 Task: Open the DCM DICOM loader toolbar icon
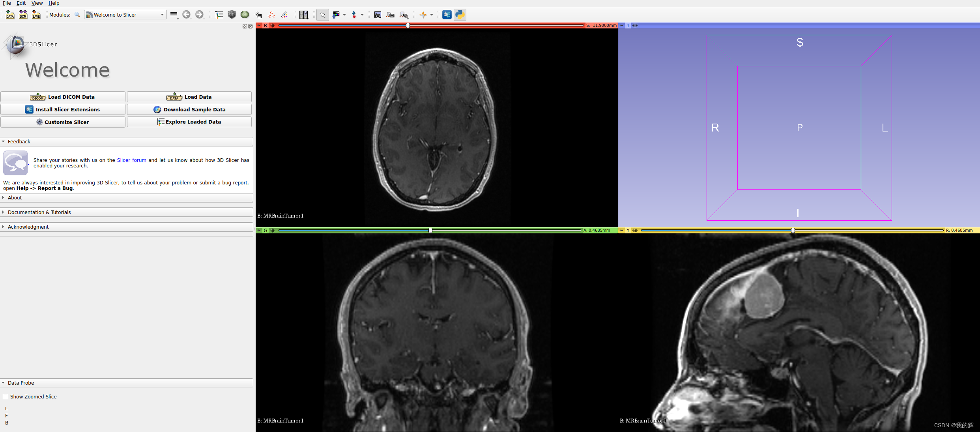[x=23, y=15]
